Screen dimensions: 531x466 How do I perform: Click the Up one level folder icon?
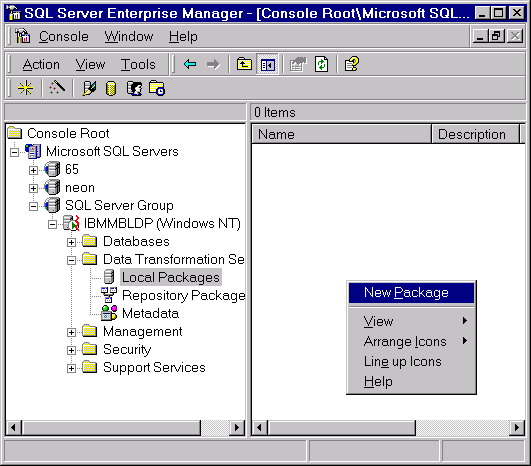244,64
